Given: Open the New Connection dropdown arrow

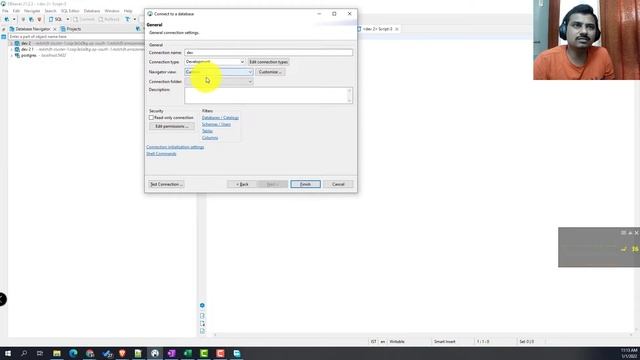Looking at the screenshot, I should point(14,19).
